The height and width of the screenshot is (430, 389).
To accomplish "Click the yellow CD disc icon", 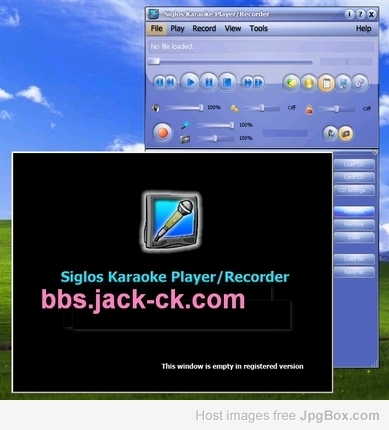I will pyautogui.click(x=309, y=83).
